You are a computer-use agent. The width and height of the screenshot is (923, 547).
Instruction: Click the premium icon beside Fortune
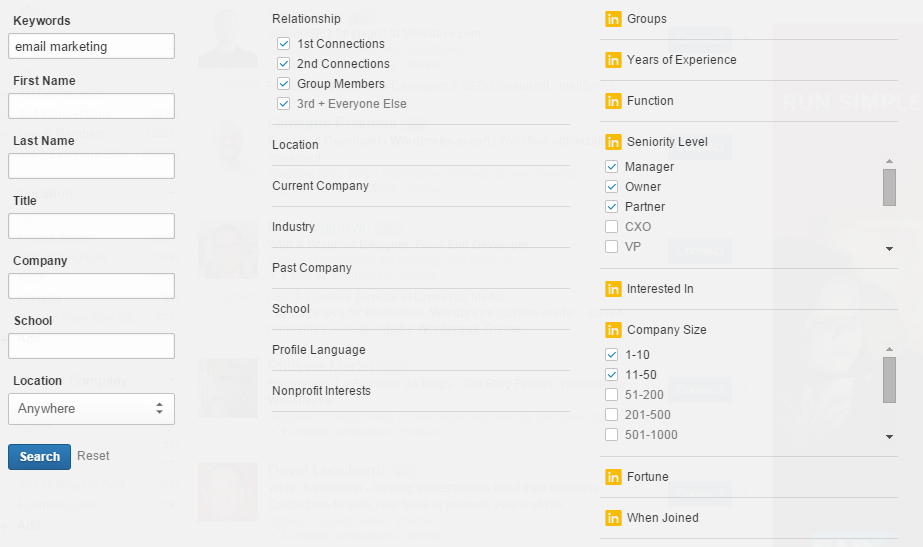point(613,477)
